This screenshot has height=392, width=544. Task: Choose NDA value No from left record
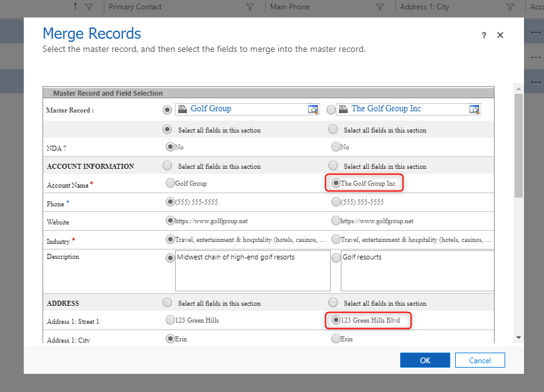(170, 147)
